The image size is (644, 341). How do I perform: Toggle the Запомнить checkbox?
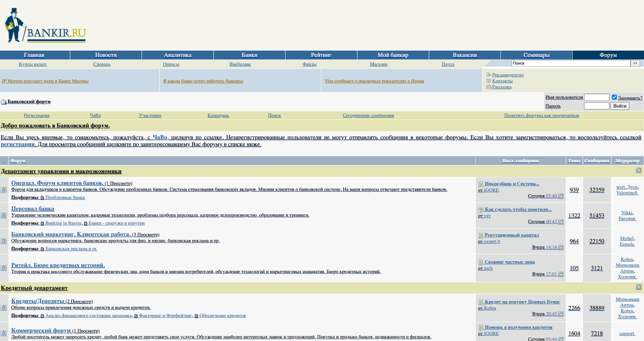(x=614, y=97)
